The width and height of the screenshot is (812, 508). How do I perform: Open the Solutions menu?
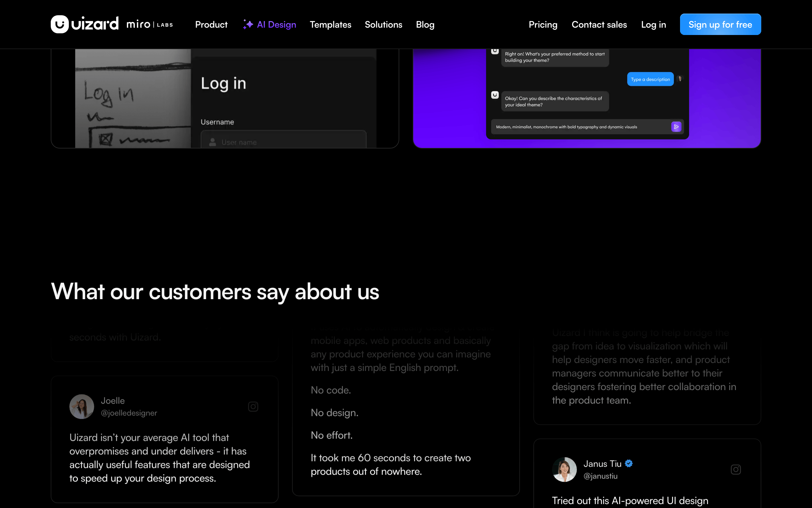(383, 25)
